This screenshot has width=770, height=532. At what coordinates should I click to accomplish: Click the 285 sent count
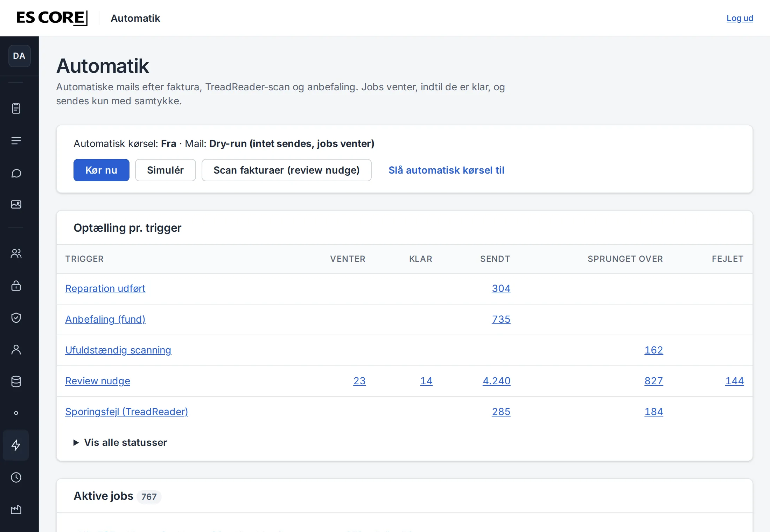(x=501, y=412)
